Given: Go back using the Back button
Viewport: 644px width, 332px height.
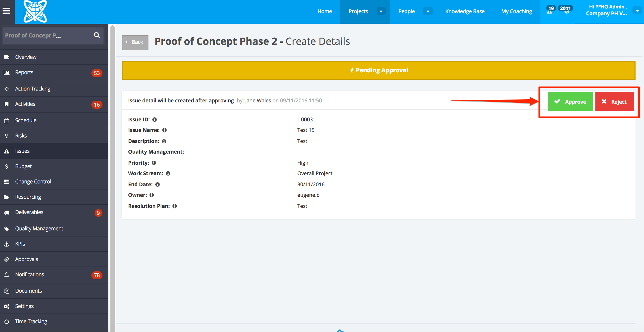Looking at the screenshot, I should (x=135, y=42).
